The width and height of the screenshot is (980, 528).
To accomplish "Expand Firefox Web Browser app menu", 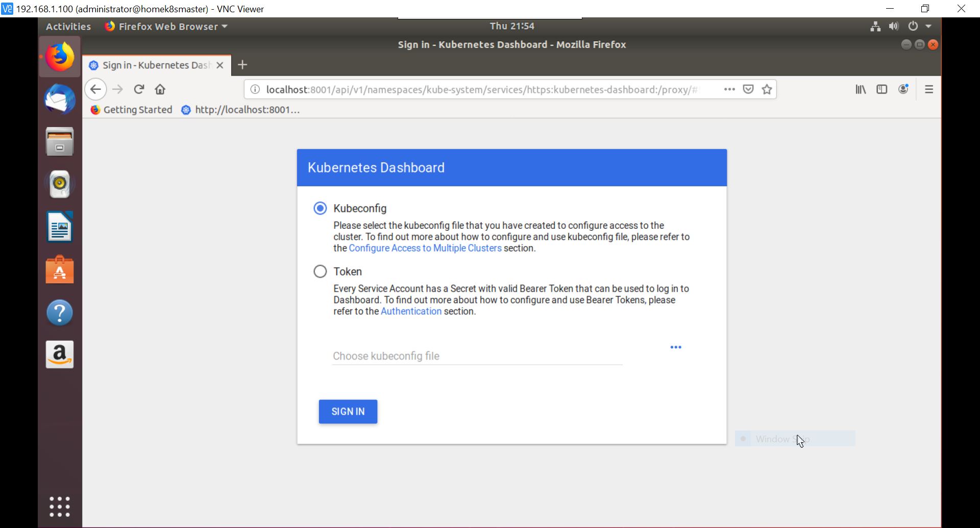I will (166, 27).
